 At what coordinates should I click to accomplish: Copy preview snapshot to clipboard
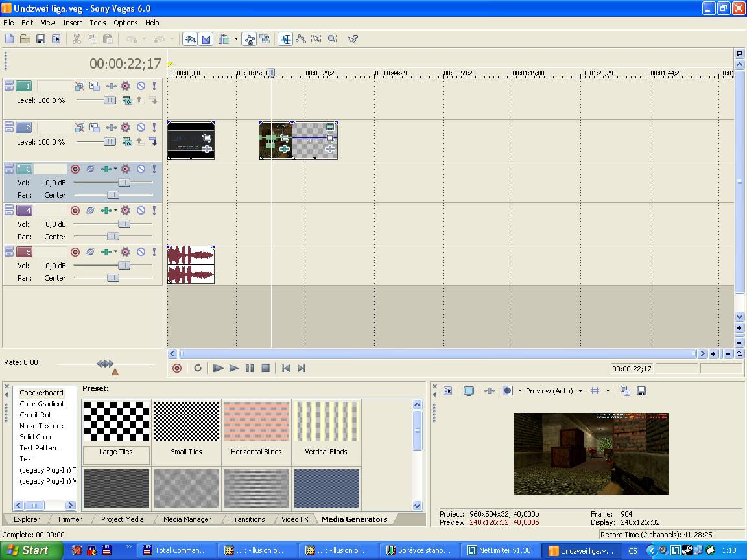[626, 391]
